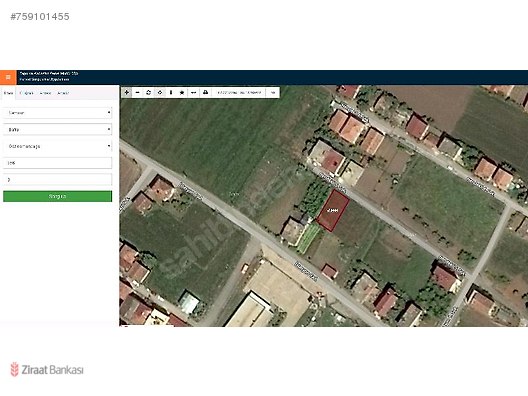Expand the neighborhood dropdown
This screenshot has width=528, height=396.
[x=57, y=146]
